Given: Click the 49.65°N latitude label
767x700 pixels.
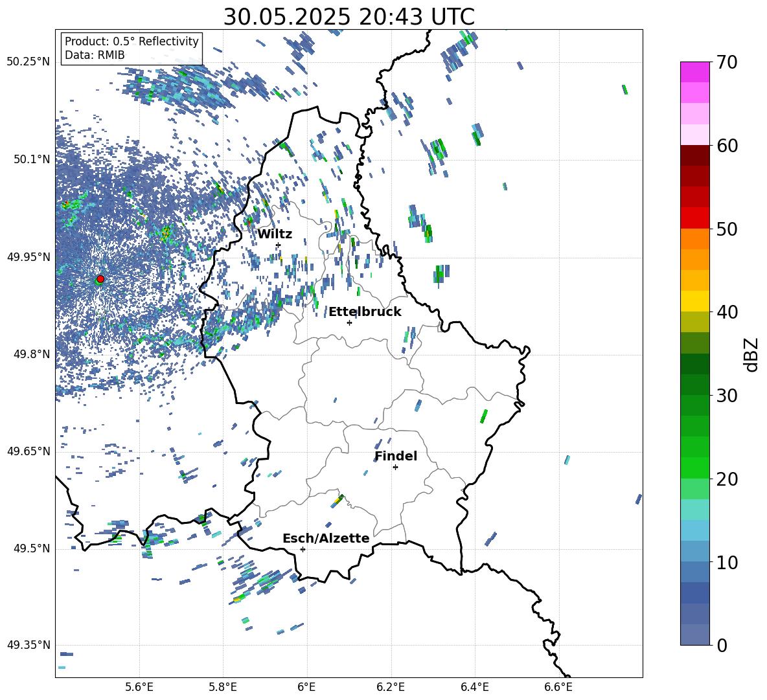Looking at the screenshot, I should (29, 451).
